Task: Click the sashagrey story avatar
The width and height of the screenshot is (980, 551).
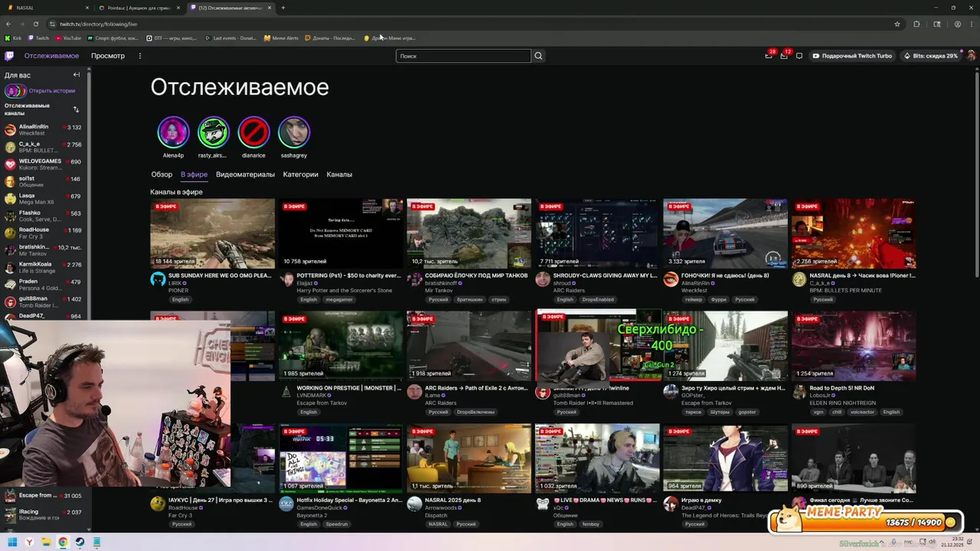Action: tap(294, 132)
